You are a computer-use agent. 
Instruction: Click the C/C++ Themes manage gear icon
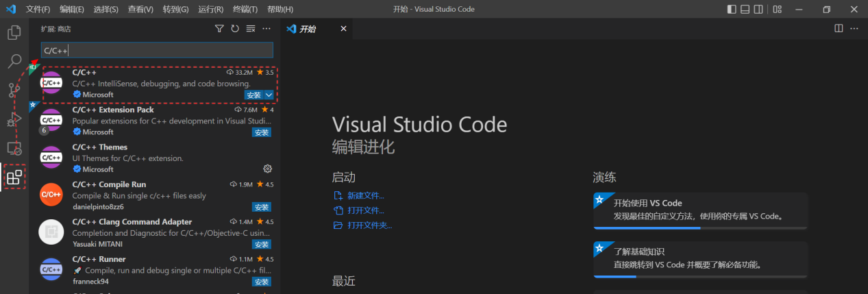(268, 169)
